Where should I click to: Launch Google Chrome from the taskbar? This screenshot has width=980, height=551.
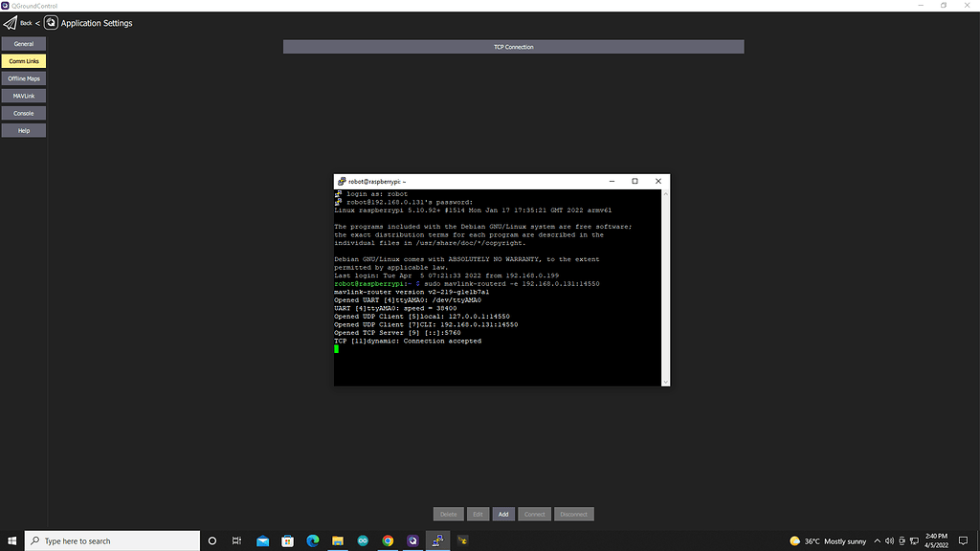coord(388,540)
